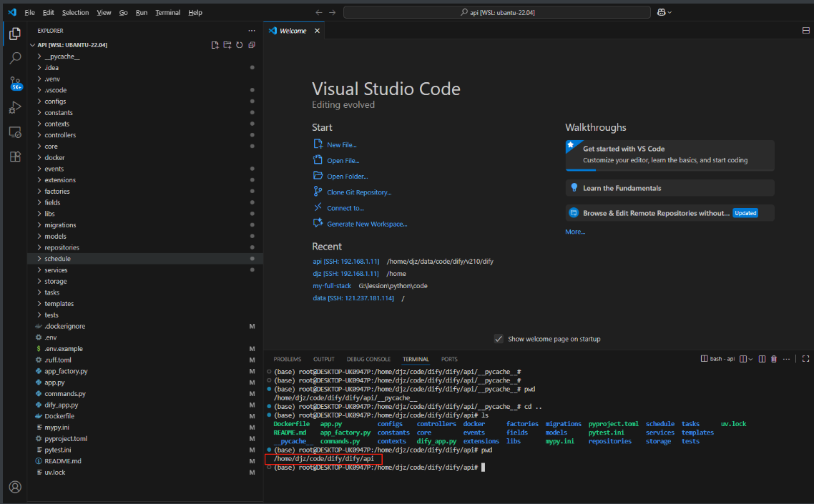Open recent api [SSH: 192.168.1.11] workspace

(345, 262)
